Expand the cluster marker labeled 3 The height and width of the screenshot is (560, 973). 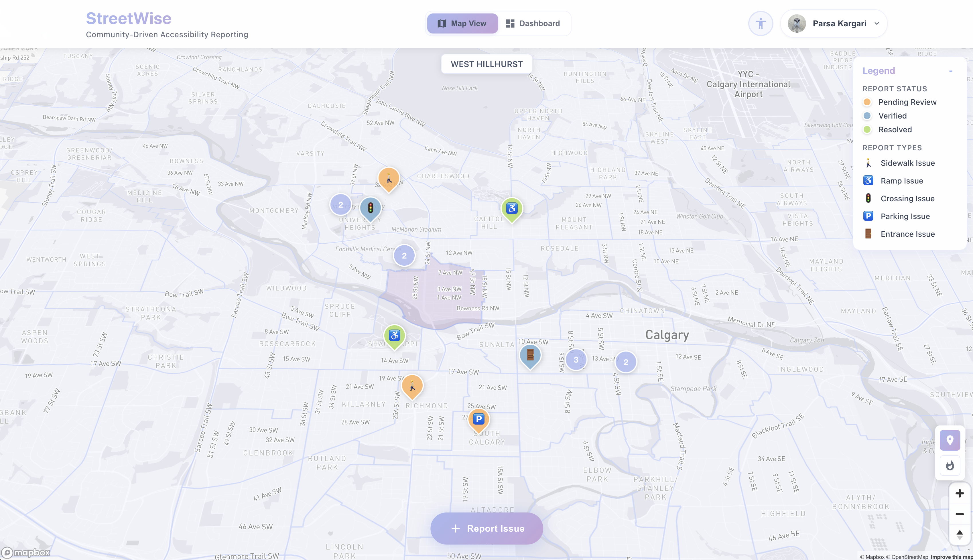[x=576, y=360]
